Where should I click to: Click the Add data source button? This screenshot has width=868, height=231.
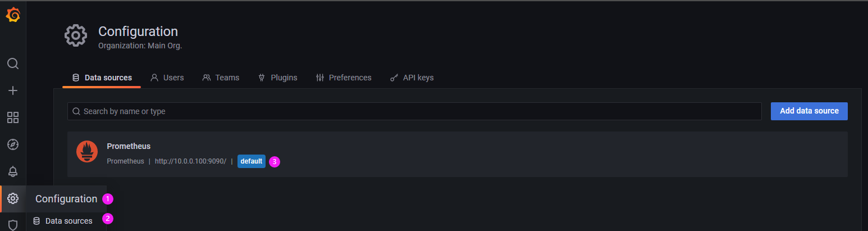coord(808,111)
